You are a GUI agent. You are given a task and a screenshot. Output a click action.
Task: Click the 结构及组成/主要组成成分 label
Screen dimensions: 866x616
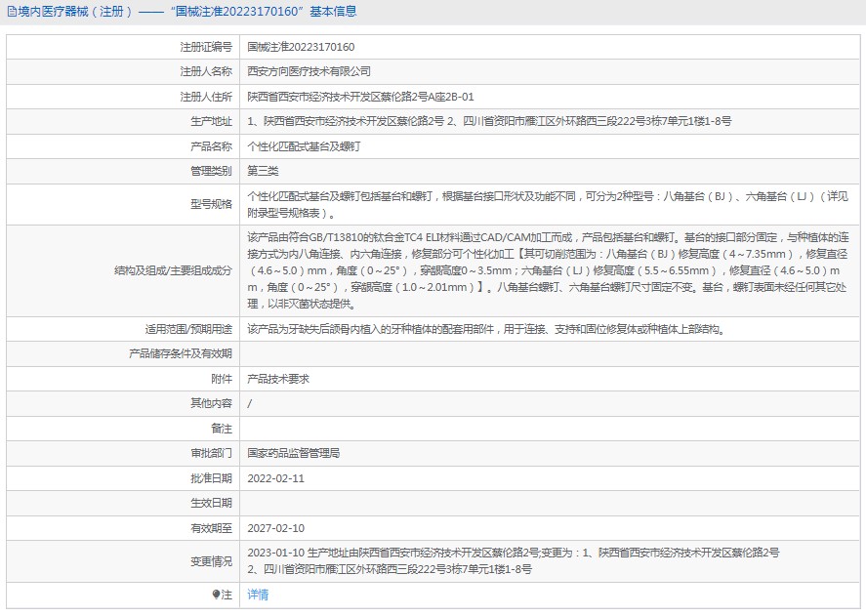pyautogui.click(x=173, y=270)
